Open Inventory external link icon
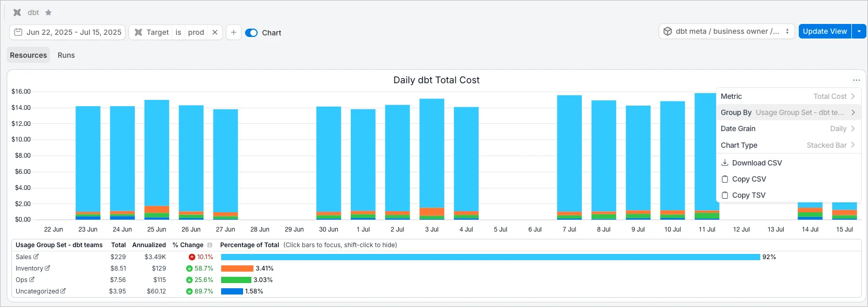 pyautogui.click(x=47, y=268)
